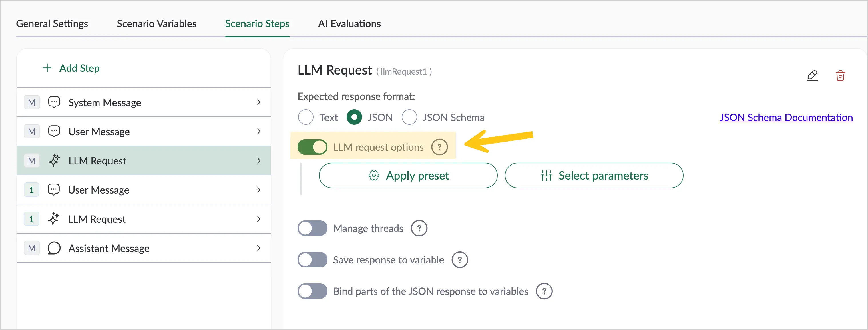Click the LLM Request heading
Screen dimensions: 868x330
[x=335, y=70]
